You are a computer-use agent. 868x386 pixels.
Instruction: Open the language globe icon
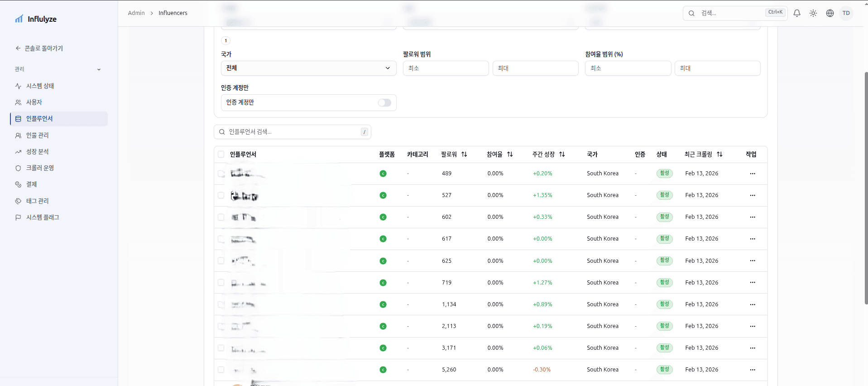(x=830, y=13)
